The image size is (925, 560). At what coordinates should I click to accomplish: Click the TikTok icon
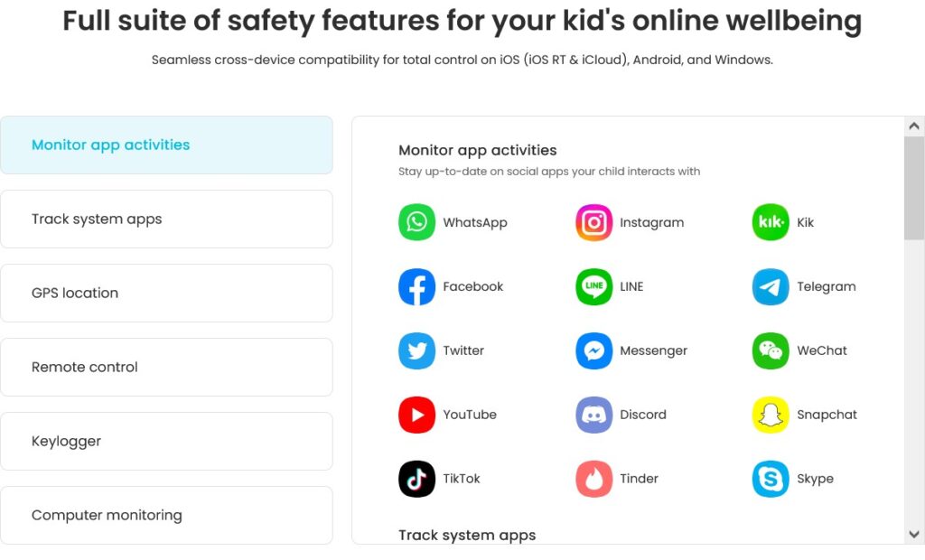[x=416, y=479]
